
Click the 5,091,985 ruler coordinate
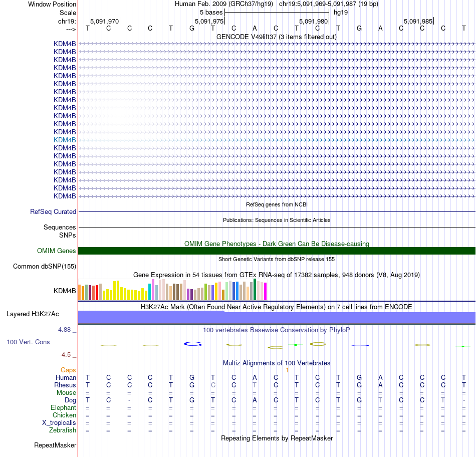tap(418, 21)
